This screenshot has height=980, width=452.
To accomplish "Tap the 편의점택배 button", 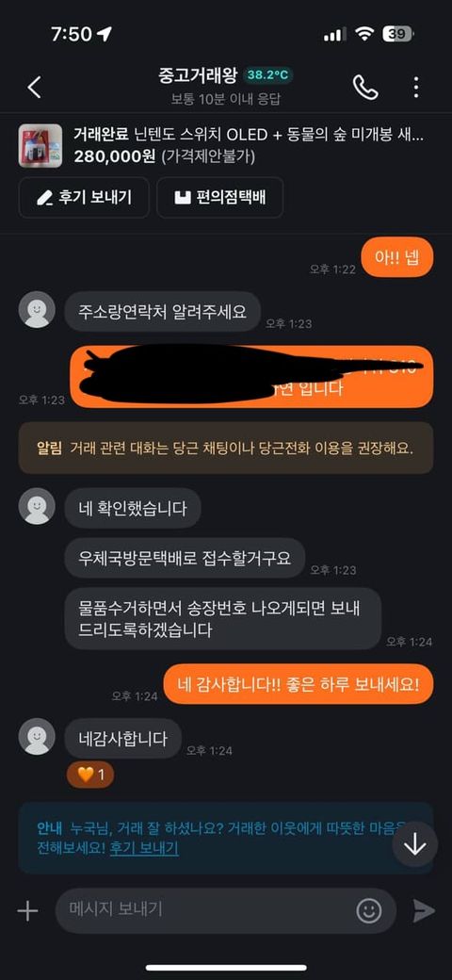I will [x=220, y=198].
